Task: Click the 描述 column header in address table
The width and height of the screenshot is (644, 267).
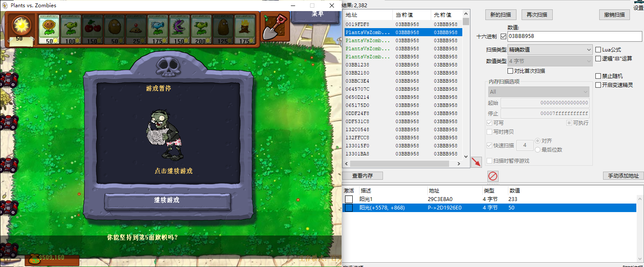Action: tap(393, 191)
